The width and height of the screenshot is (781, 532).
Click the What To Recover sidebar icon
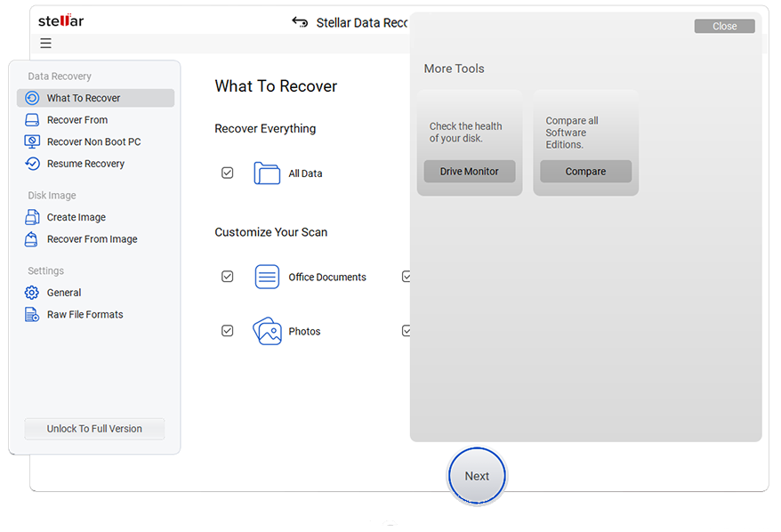(32, 98)
